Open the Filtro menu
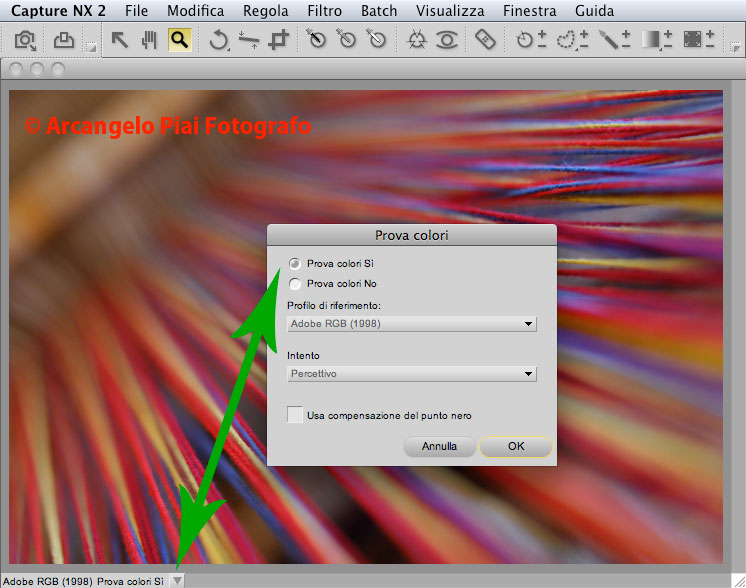Screen dimensions: 746x588 325,12
